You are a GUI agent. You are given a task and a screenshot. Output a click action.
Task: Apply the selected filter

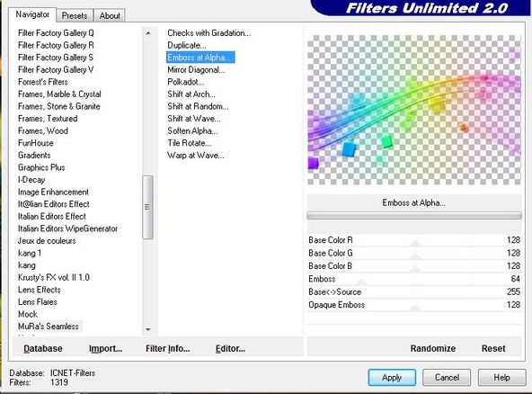tap(392, 377)
